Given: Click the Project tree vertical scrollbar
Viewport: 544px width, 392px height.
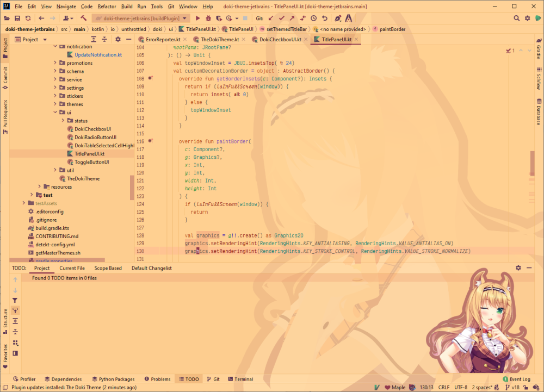Looking at the screenshot, I should pos(132,188).
